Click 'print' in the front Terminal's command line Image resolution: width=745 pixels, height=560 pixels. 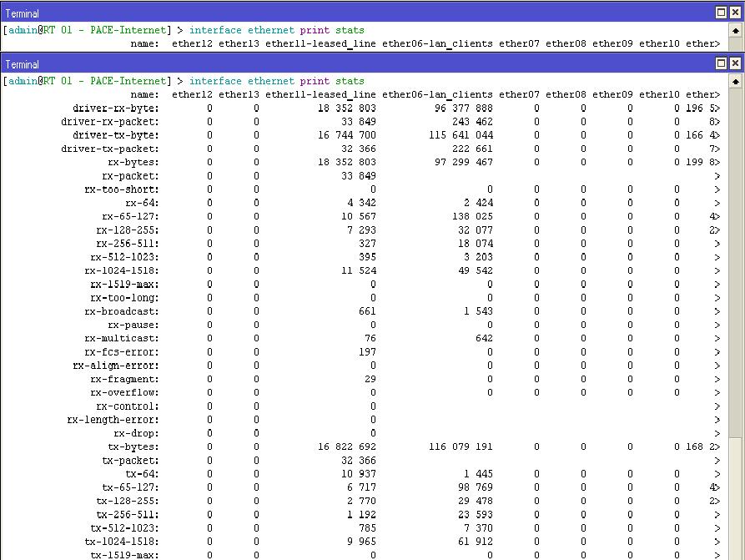click(315, 81)
